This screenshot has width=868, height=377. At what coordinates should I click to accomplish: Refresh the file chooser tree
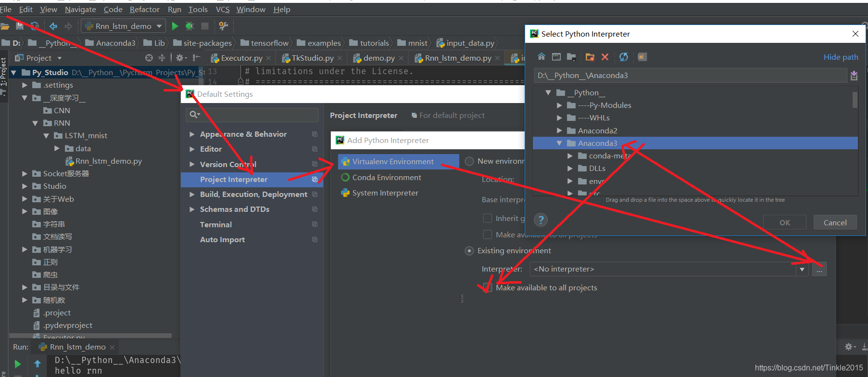click(x=624, y=57)
